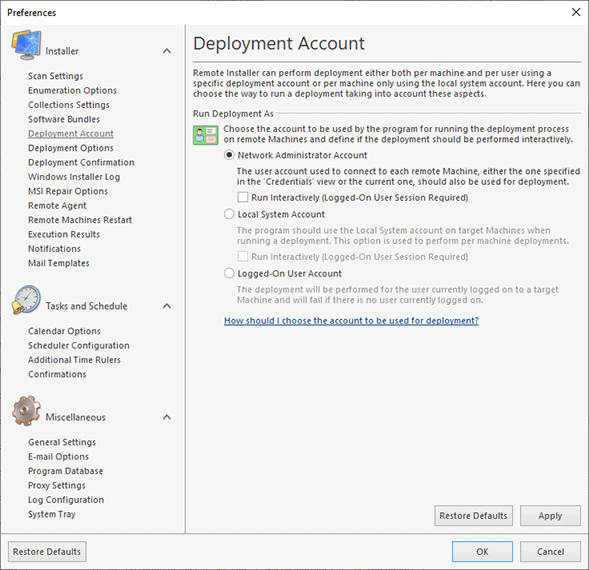The width and height of the screenshot is (589, 570).
Task: Open Scan Settings page
Action: click(56, 76)
